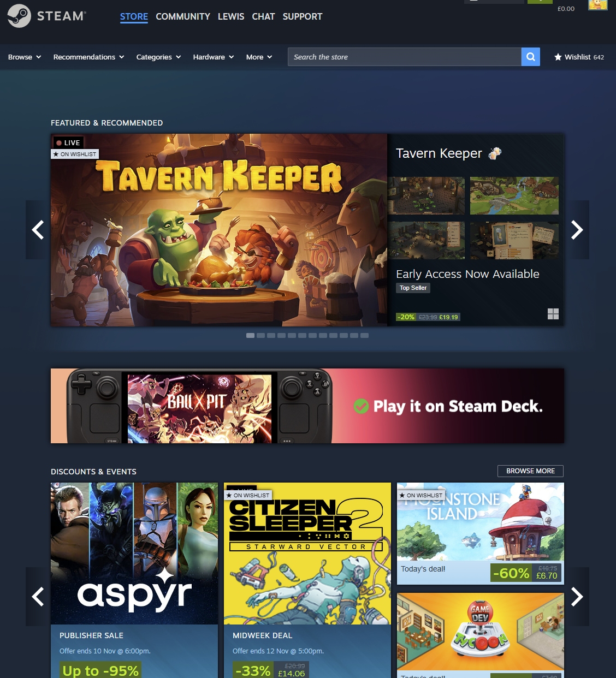
Task: Select the second carousel pagination dot
Action: (260, 335)
